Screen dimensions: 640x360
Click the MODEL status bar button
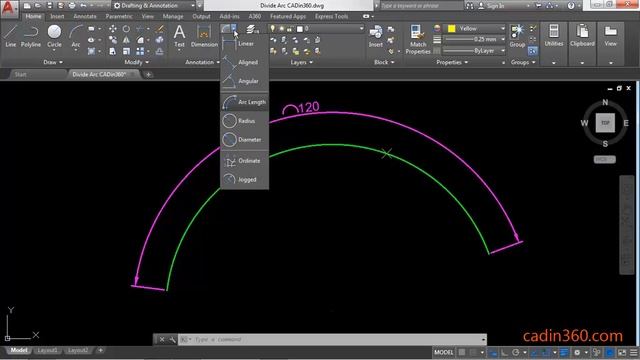[443, 352]
